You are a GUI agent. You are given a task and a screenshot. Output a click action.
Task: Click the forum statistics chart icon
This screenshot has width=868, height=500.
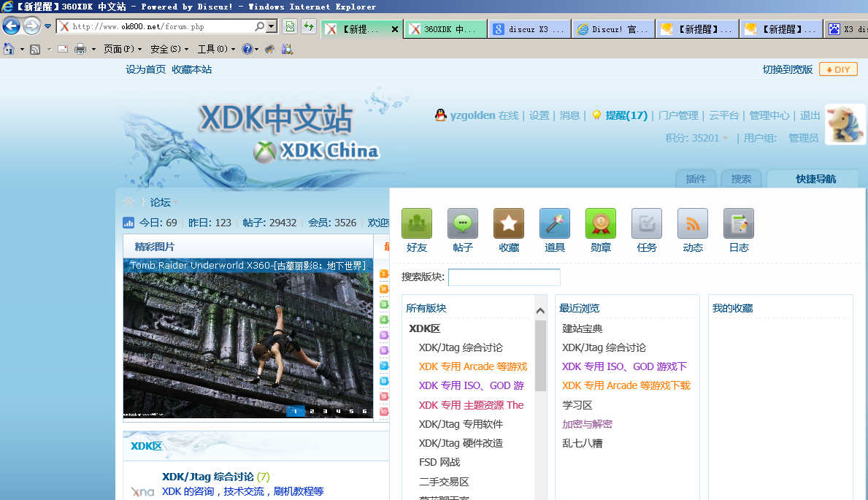click(x=128, y=223)
